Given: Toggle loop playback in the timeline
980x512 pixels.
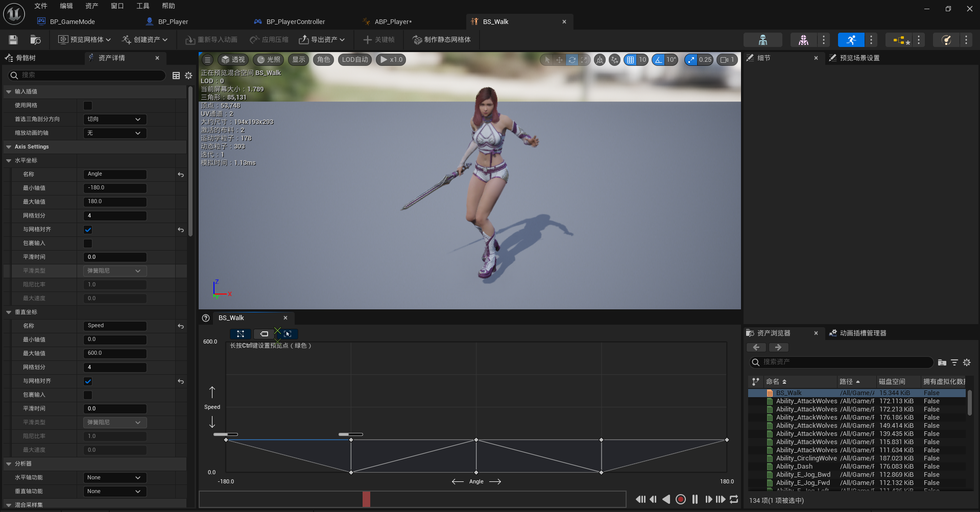Looking at the screenshot, I should click(734, 499).
